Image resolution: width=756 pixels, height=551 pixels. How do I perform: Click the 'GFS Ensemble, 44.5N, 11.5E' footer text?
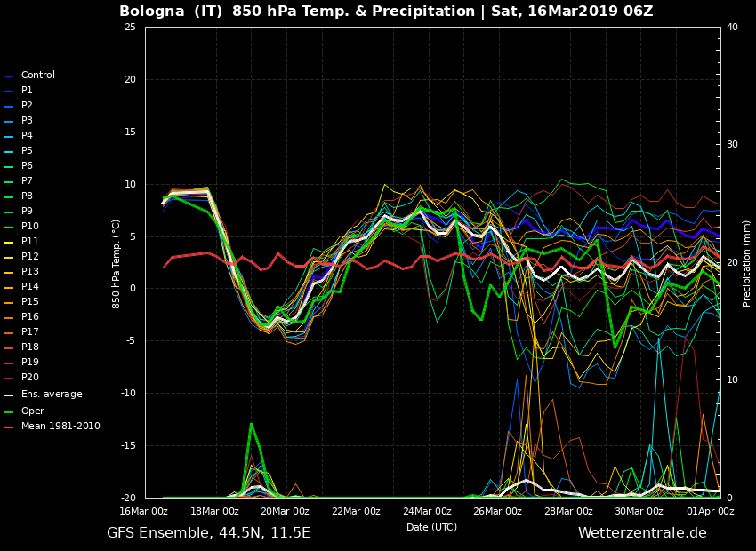point(208,532)
